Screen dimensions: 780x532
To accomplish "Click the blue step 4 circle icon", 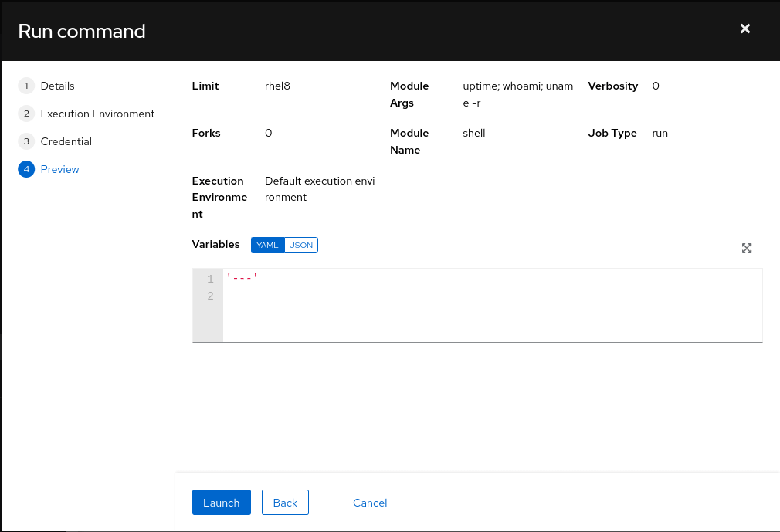I will coord(26,169).
